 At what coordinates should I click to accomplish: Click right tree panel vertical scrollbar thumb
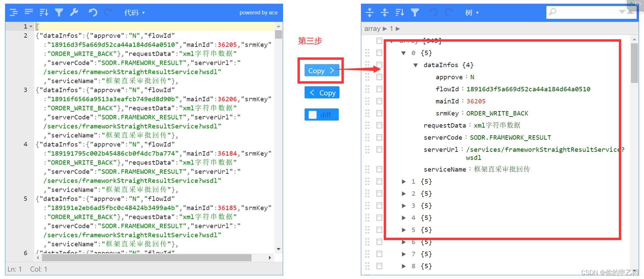pyautogui.click(x=634, y=63)
